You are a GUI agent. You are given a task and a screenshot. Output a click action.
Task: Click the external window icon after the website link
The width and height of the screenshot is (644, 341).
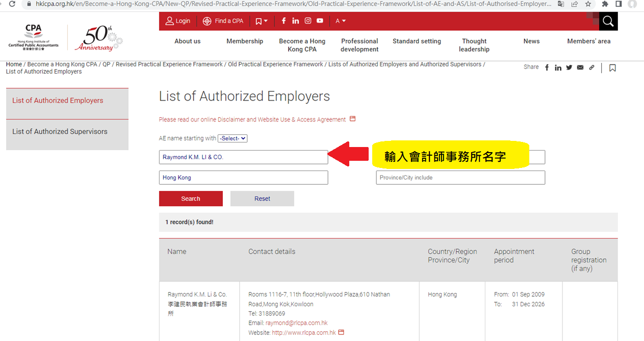point(341,332)
